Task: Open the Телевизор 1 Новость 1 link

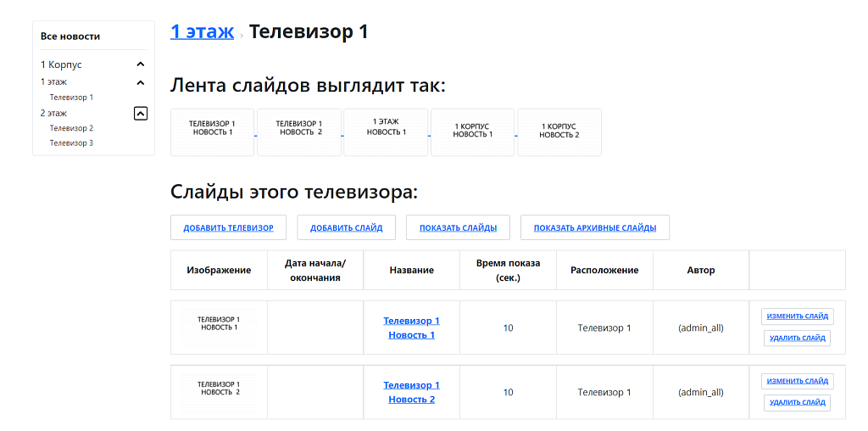Action: 411,327
